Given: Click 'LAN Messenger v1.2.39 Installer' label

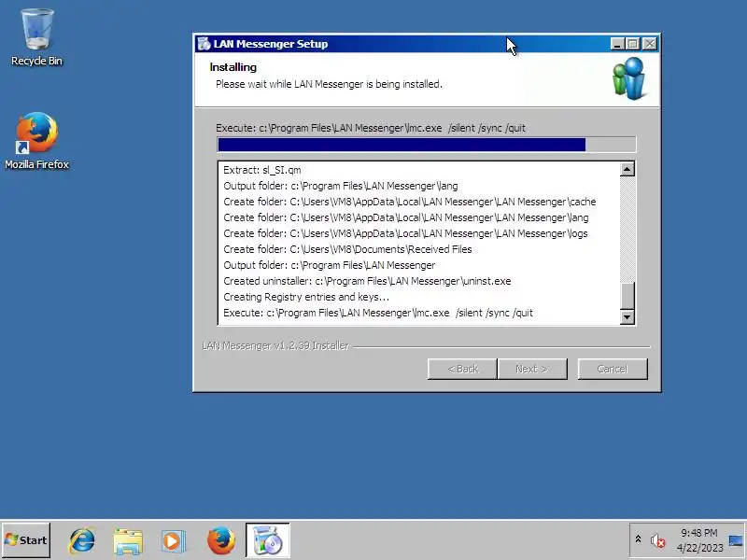Looking at the screenshot, I should (275, 345).
